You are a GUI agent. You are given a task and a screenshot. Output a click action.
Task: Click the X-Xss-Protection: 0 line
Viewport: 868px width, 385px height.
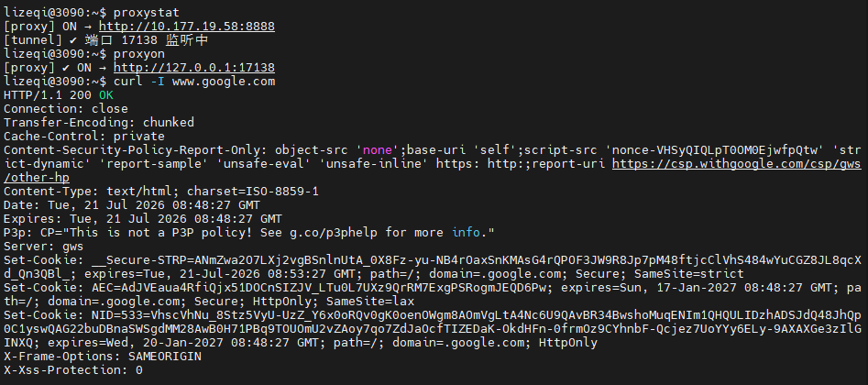73,370
